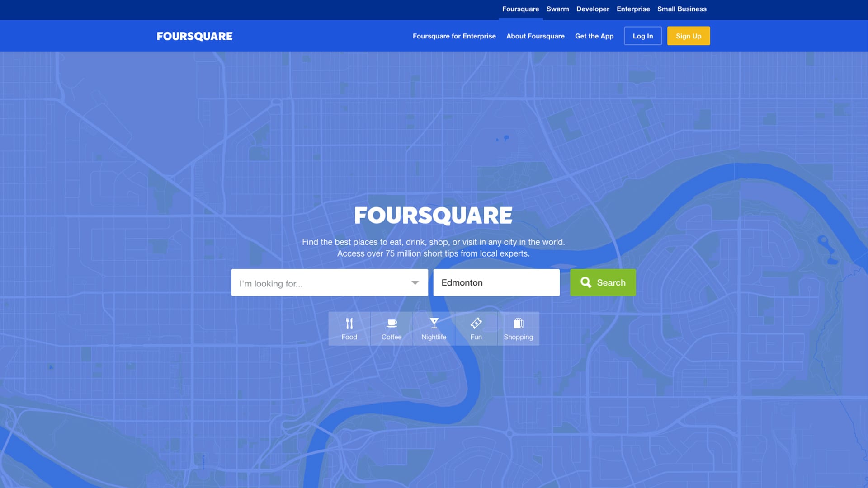Image resolution: width=868 pixels, height=488 pixels.
Task: Click the Sign Up button
Action: click(689, 36)
